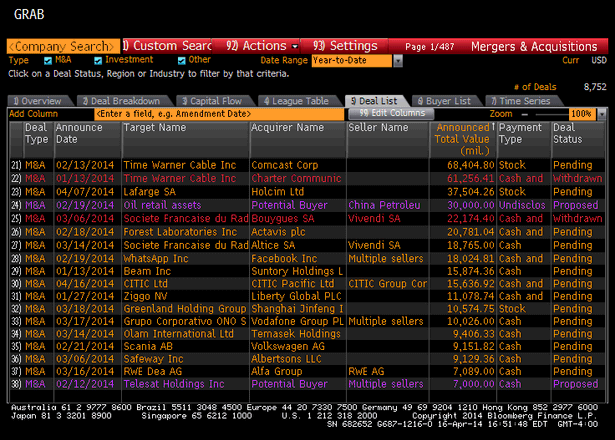Click the Deal Status column header
This screenshot has height=440, width=615.
(578, 139)
